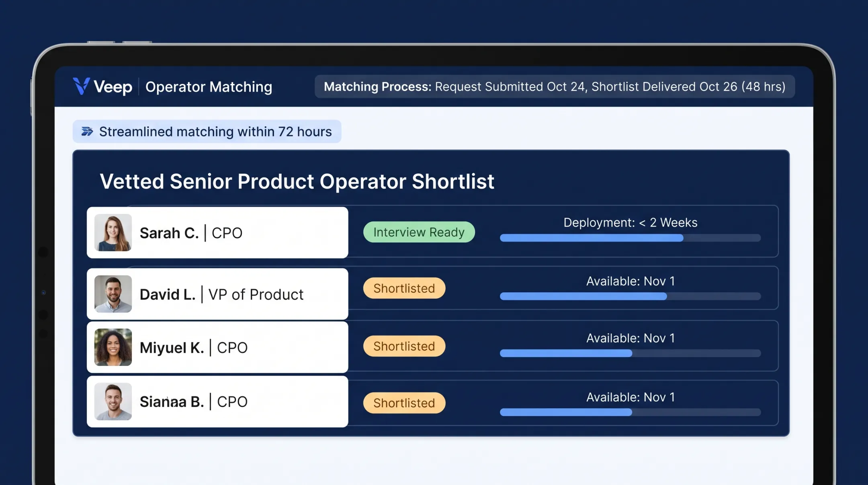Click David L.'s availability progress bar
Viewport: 868px width, 485px height.
click(630, 296)
